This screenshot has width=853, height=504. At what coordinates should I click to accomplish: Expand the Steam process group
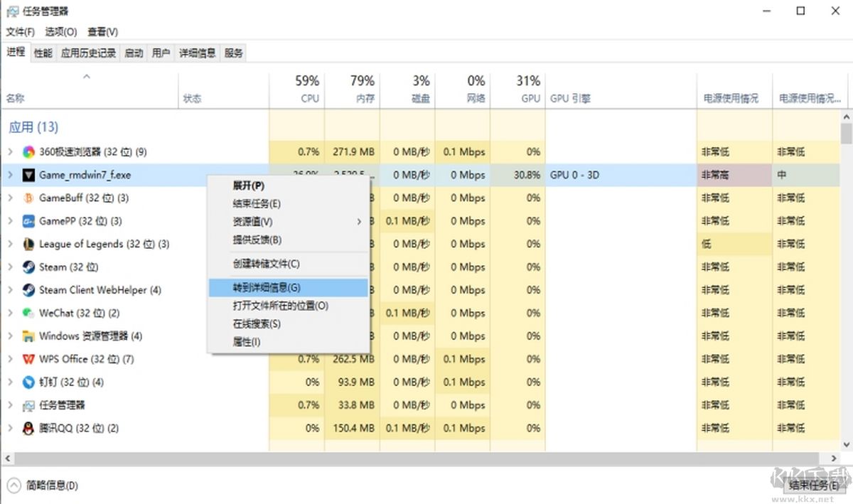[x=10, y=267]
